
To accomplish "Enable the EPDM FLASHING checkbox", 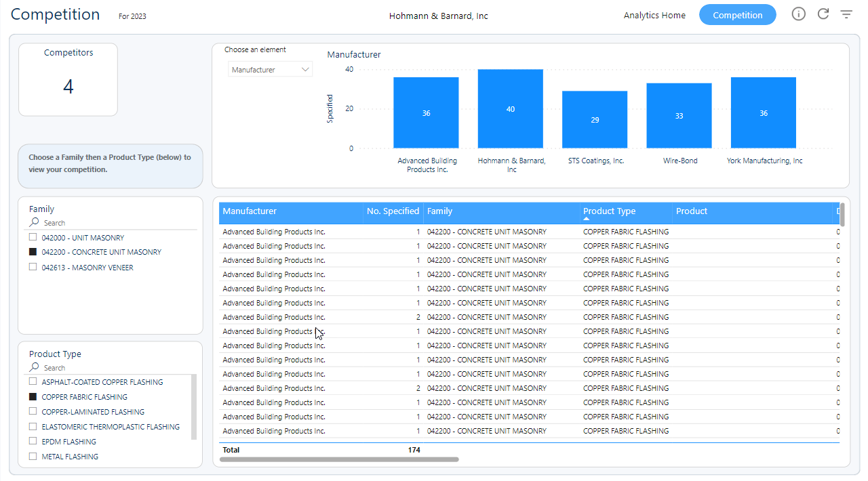I will coord(33,441).
